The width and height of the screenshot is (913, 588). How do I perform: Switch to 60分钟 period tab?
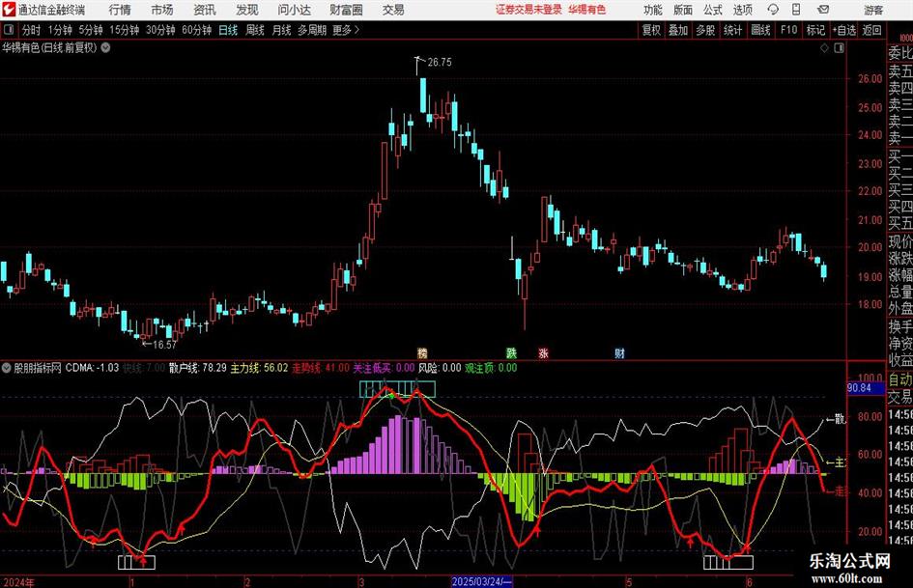pyautogui.click(x=196, y=30)
